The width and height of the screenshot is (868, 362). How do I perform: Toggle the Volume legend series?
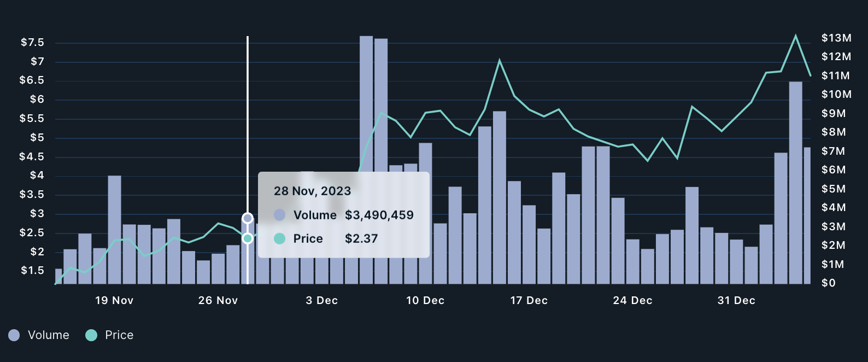(39, 335)
